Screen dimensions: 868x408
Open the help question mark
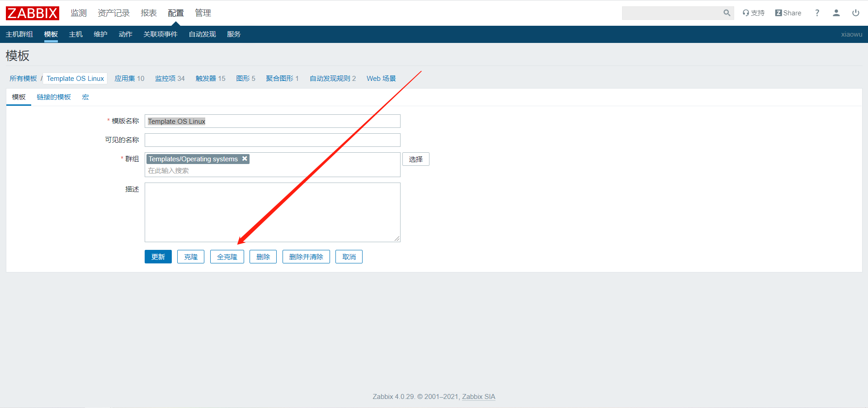click(817, 13)
